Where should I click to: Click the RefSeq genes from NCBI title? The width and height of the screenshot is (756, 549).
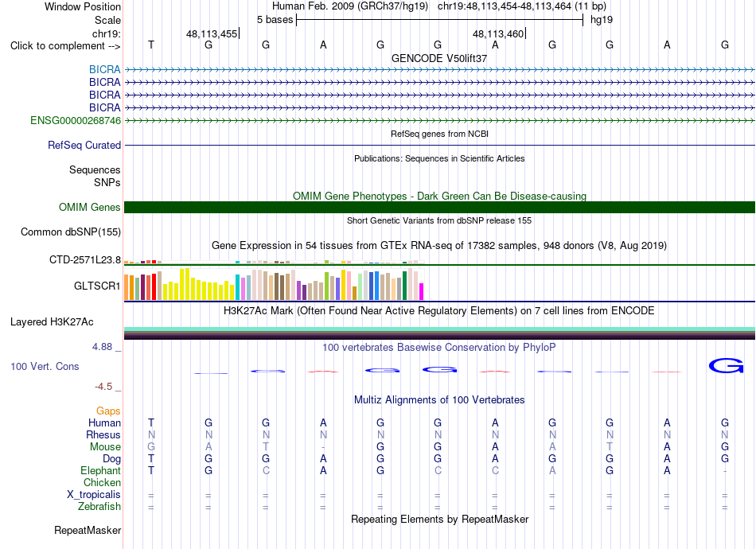pos(439,134)
